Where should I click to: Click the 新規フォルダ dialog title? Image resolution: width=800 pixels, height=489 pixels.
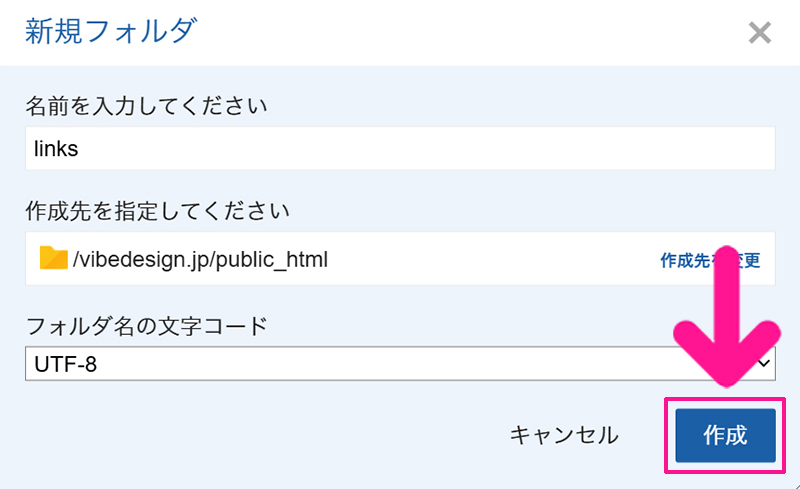point(109,31)
